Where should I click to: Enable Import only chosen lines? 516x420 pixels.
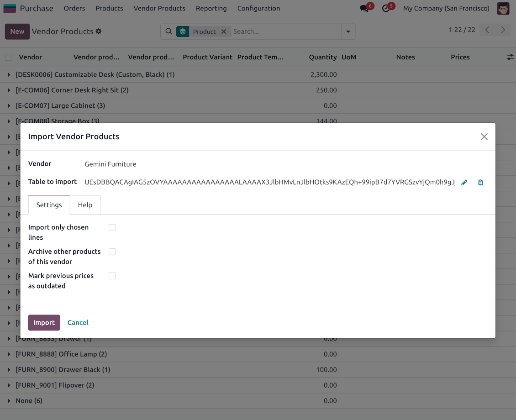[x=112, y=227]
